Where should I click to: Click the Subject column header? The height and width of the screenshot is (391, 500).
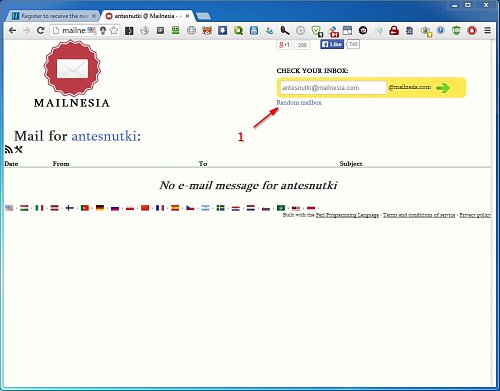point(351,164)
